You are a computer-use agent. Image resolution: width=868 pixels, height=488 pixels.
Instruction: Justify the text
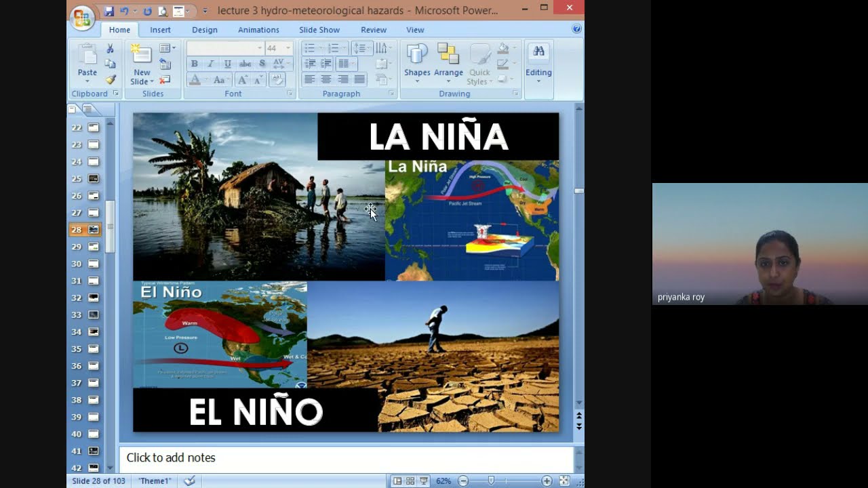pos(359,80)
